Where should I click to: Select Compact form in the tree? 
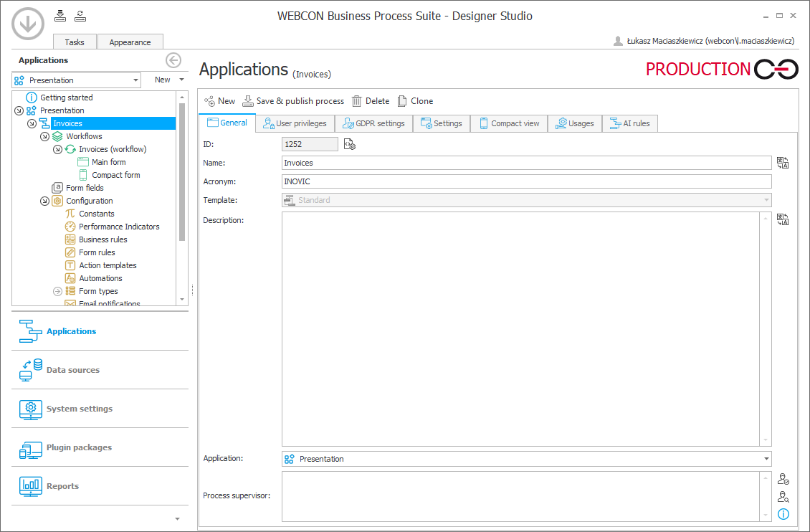tap(115, 175)
